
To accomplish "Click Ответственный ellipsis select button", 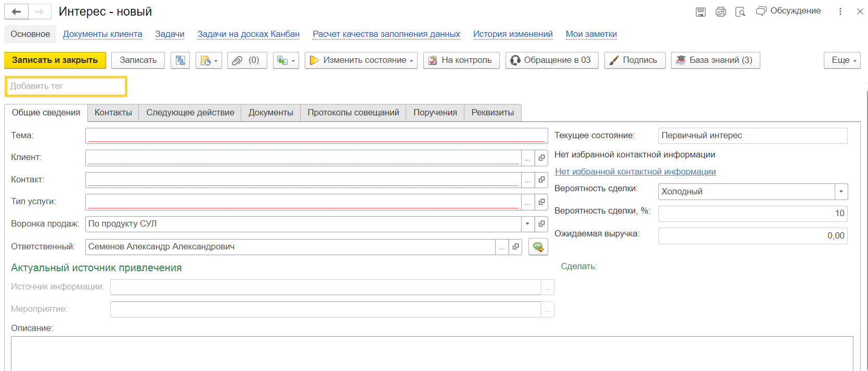I will click(502, 247).
